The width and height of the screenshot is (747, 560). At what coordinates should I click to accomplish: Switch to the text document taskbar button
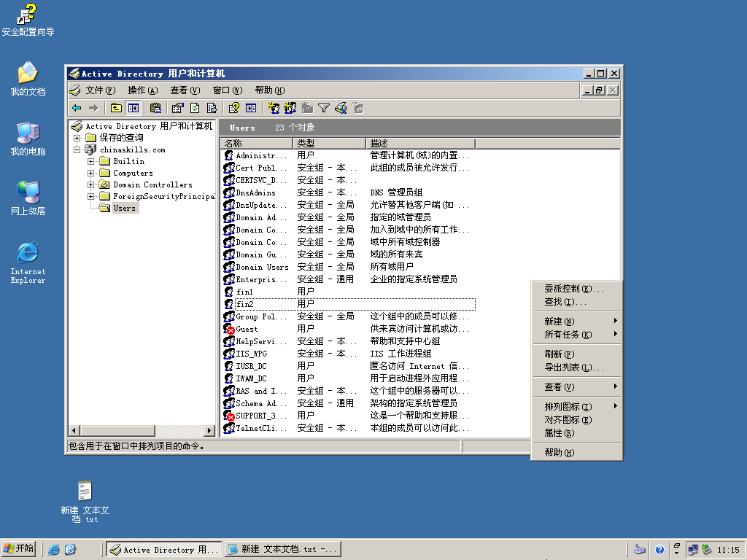(x=283, y=549)
